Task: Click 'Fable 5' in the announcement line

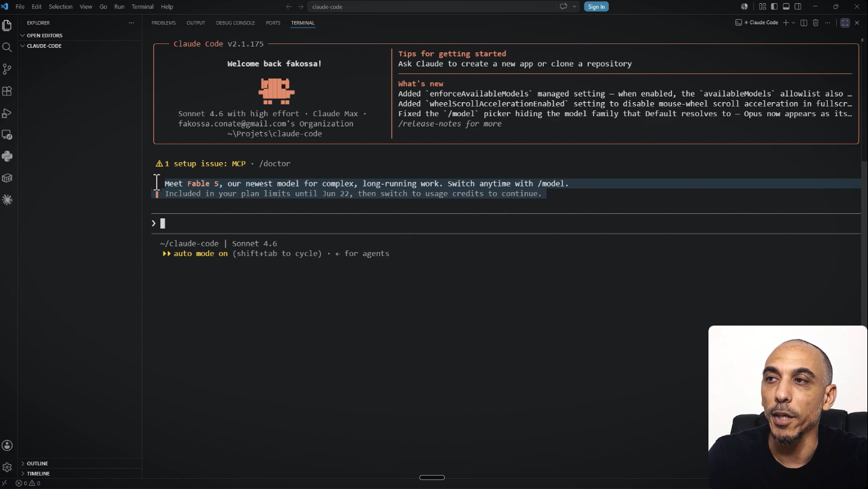Action: (x=203, y=184)
